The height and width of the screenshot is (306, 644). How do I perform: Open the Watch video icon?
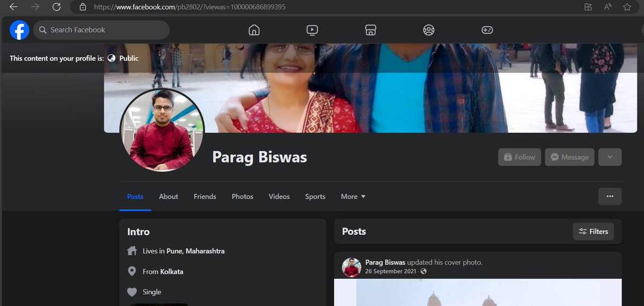[x=312, y=30]
